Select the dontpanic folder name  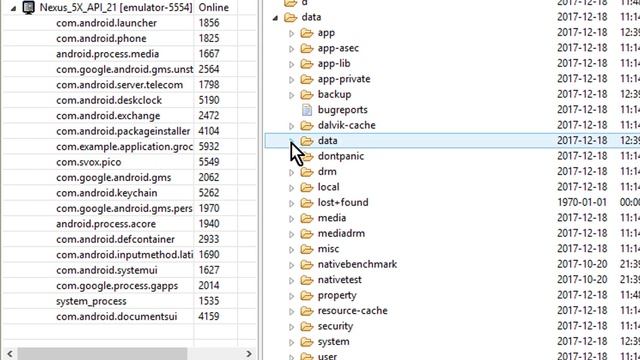coord(341,156)
